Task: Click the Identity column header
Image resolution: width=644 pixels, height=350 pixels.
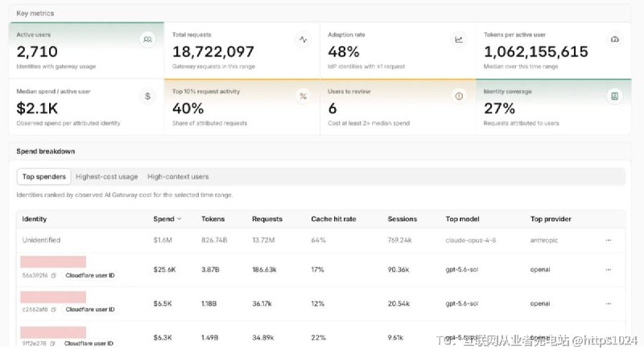Action: [35, 219]
